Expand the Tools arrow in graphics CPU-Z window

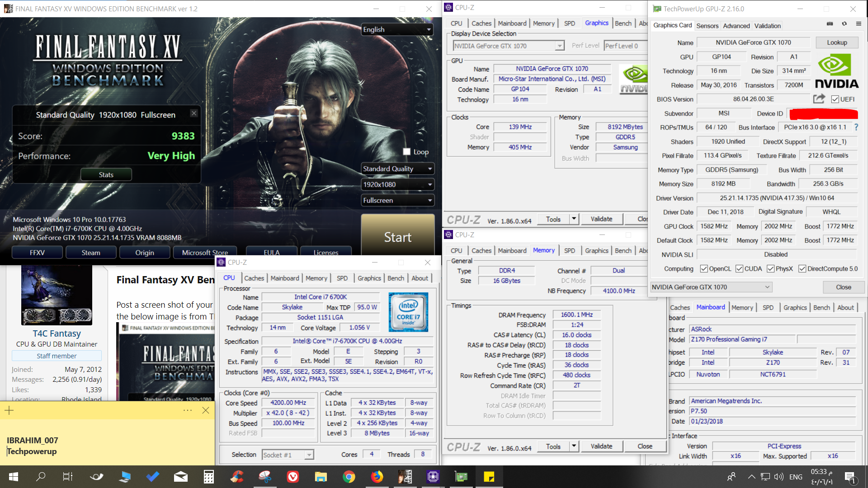tap(574, 219)
